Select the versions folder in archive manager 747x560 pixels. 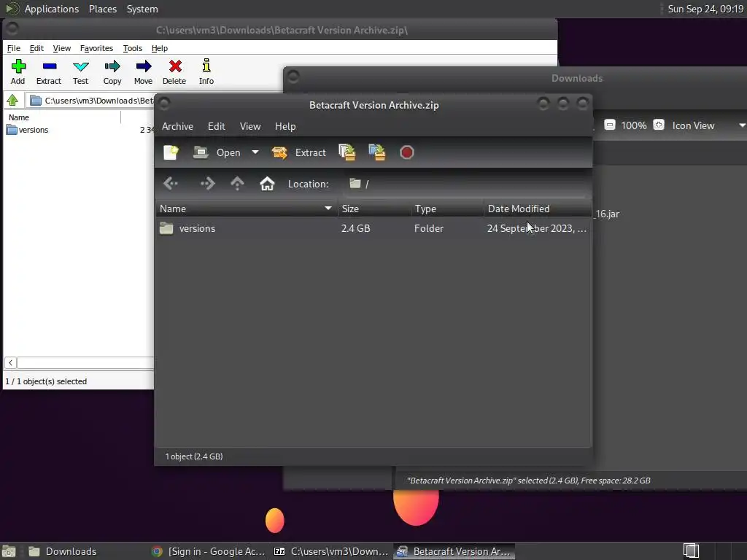197,228
